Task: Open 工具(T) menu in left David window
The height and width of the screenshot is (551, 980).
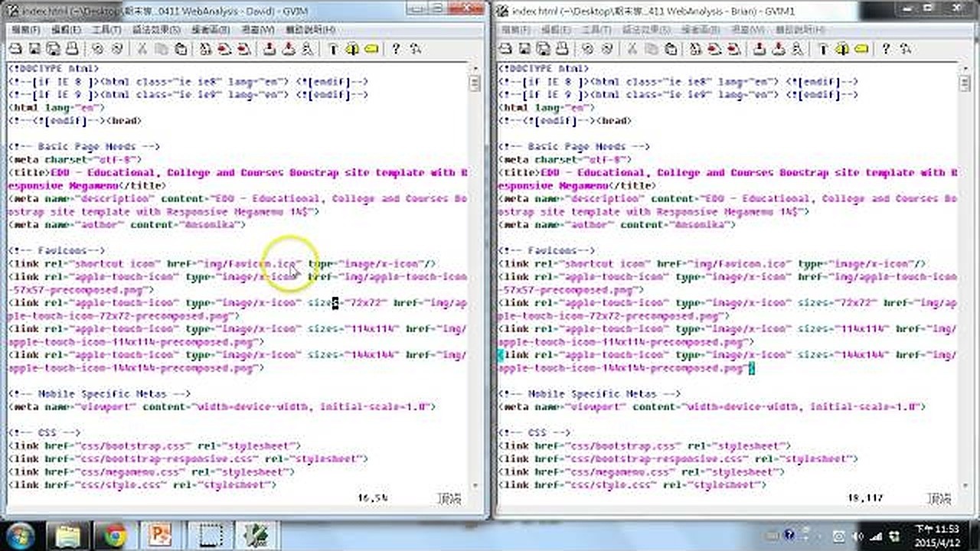Action: 106,30
